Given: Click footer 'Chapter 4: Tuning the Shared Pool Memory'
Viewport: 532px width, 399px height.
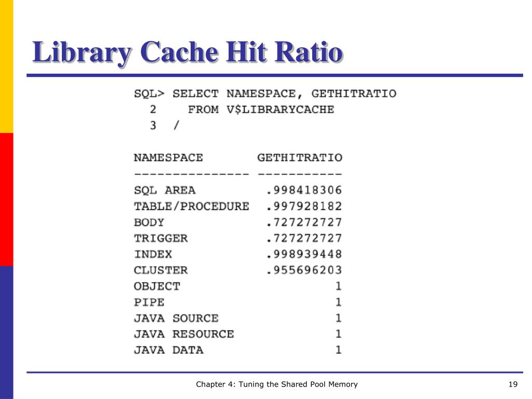Looking at the screenshot, I should coord(277,384).
